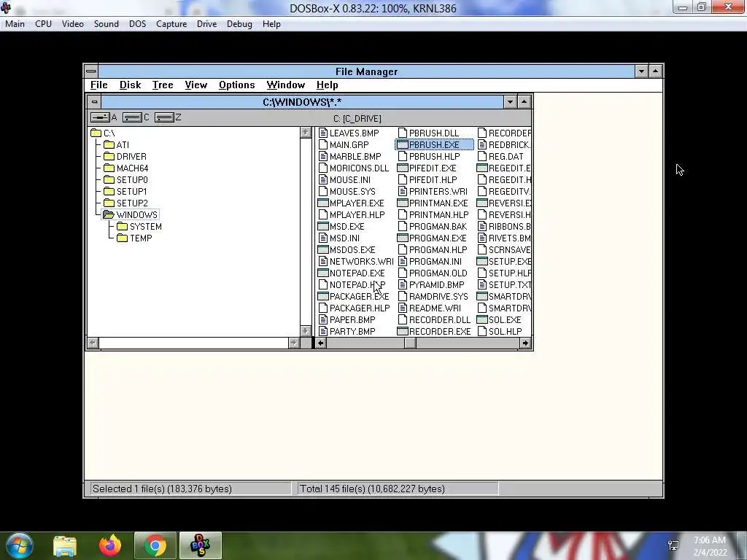Select the PROGMAN.EXE program icon
This screenshot has width=747, height=560.
tap(403, 238)
